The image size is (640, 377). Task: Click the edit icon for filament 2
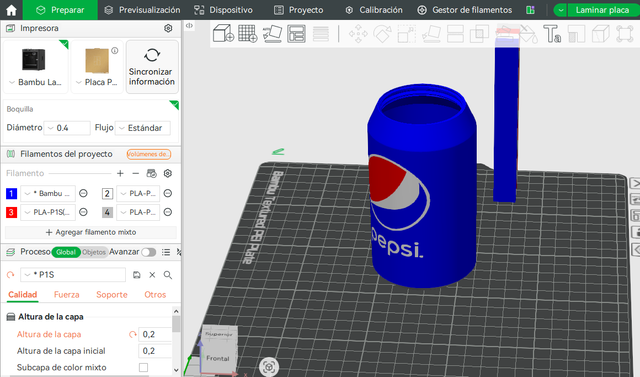pyautogui.click(x=167, y=193)
